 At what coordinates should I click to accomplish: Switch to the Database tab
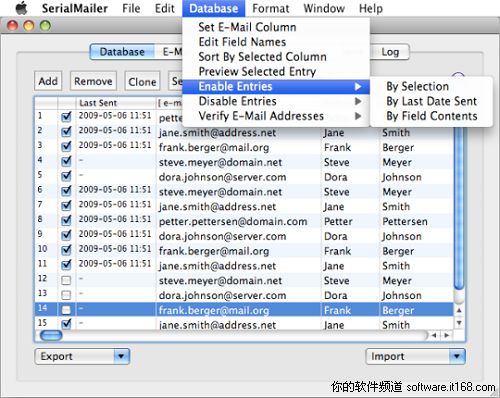click(x=122, y=52)
